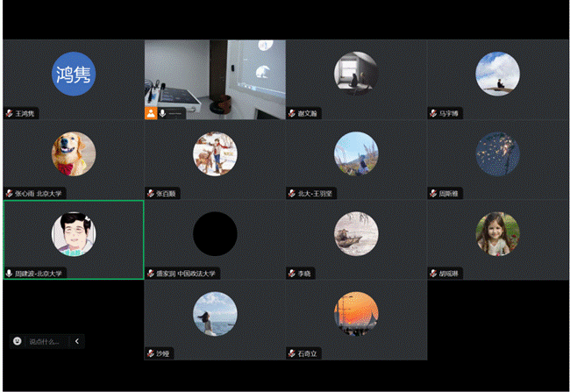Select the sunset avatar of 石奇立

pyautogui.click(x=356, y=314)
